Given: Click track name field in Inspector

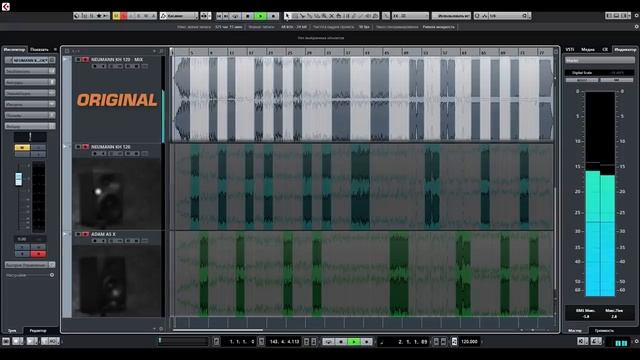Looking at the screenshot, I should click(30, 60).
